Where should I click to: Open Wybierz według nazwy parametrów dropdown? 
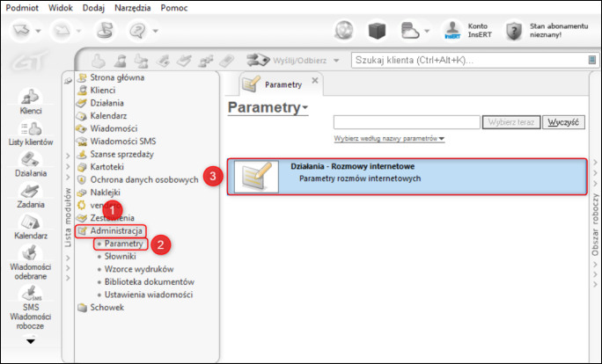389,138
